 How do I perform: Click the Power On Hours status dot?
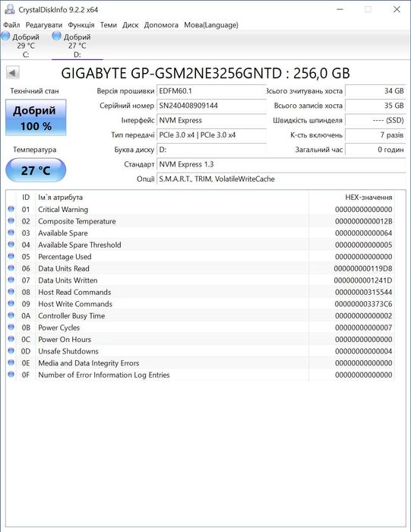(x=11, y=339)
